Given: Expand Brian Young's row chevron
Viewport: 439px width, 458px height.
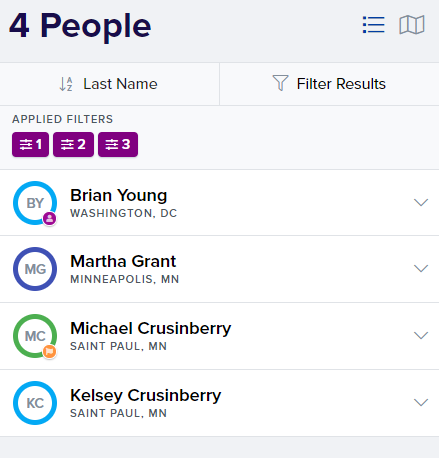Looking at the screenshot, I should [x=421, y=202].
